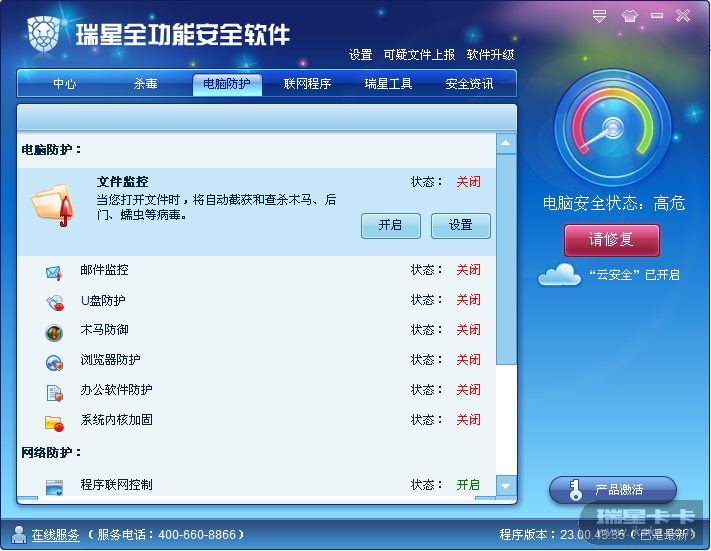Click the 电脑防护： section heading
711x551 pixels.
click(x=51, y=150)
